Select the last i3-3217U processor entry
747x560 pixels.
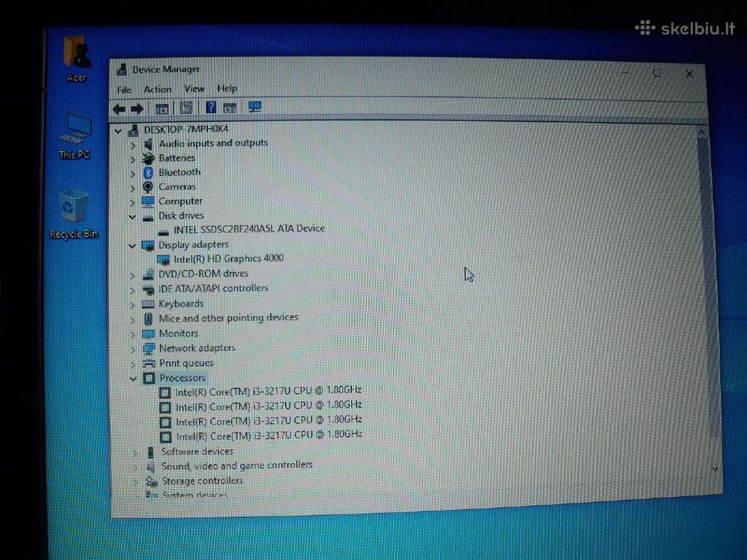[x=269, y=435]
